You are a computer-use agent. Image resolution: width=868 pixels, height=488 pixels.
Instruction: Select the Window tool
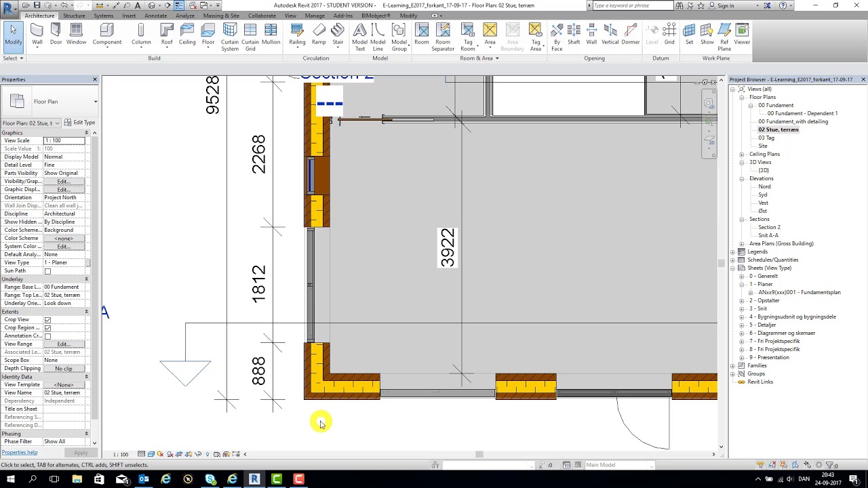(76, 35)
